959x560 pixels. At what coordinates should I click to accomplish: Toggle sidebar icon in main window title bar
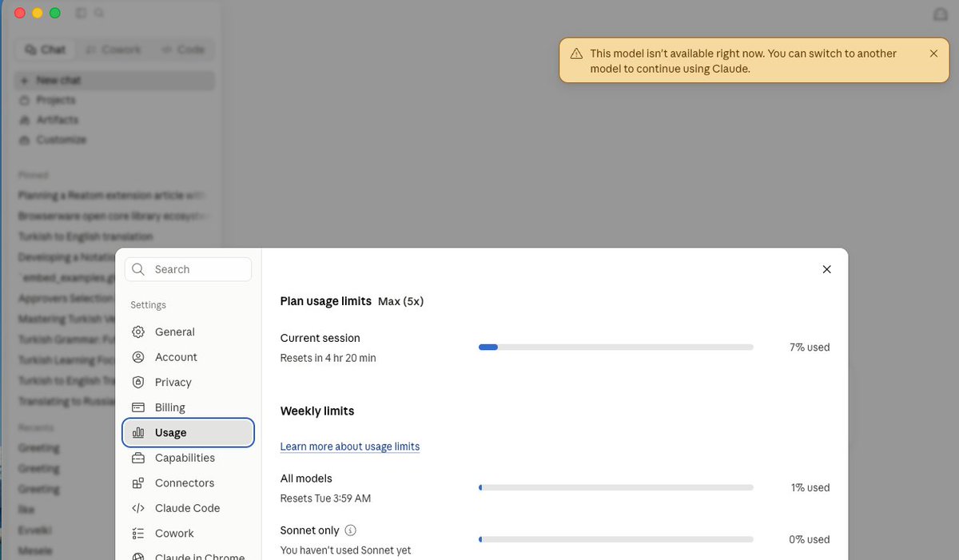coord(81,13)
